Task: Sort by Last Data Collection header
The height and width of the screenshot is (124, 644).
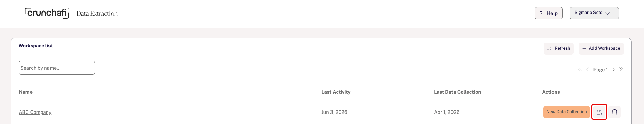Action: (x=457, y=92)
